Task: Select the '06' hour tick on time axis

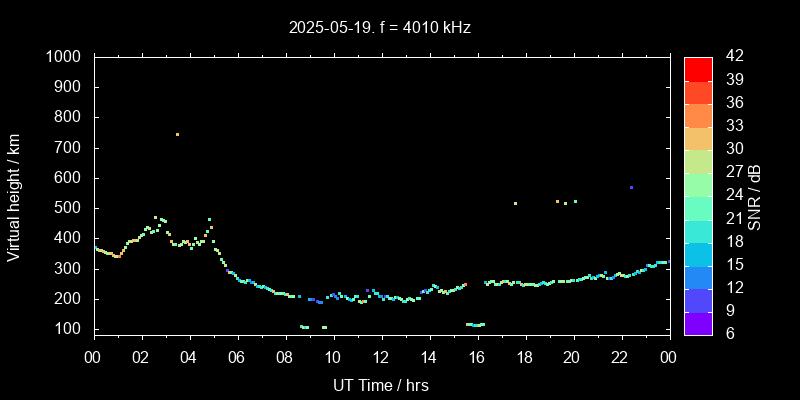Action: coord(237,357)
